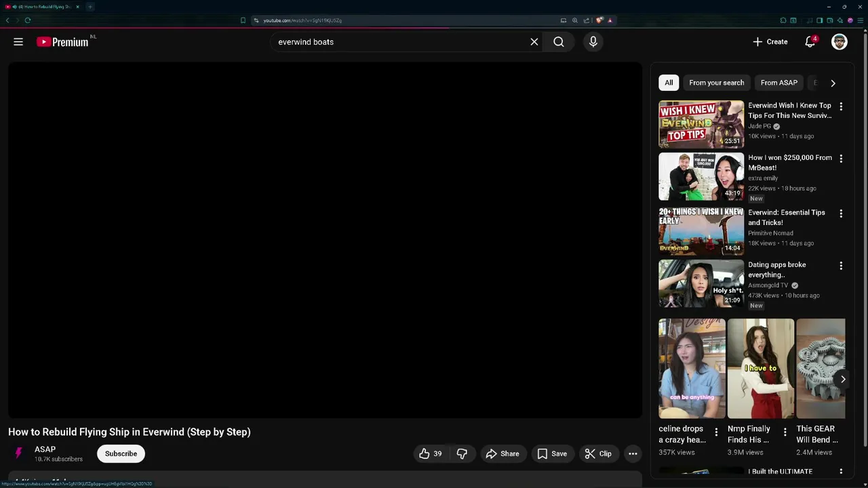Image resolution: width=868 pixels, height=488 pixels.
Task: Open the Dating apps broke everything thumbnail
Action: 701,283
